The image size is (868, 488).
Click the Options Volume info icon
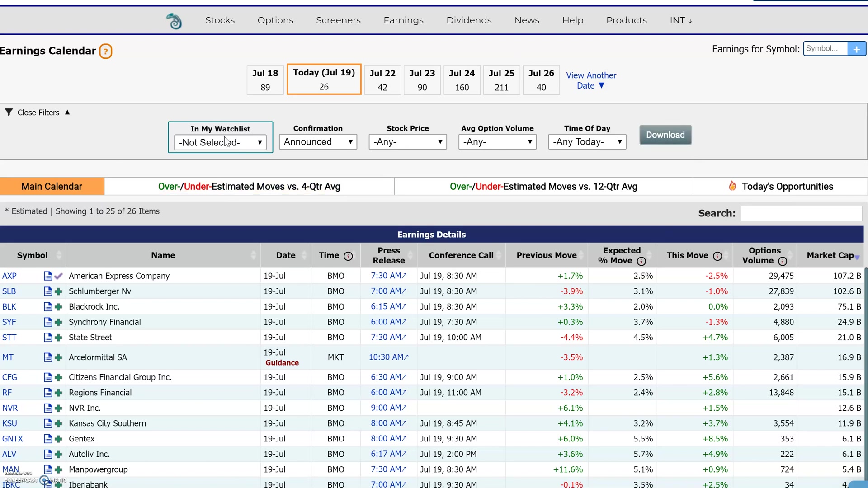tap(783, 261)
